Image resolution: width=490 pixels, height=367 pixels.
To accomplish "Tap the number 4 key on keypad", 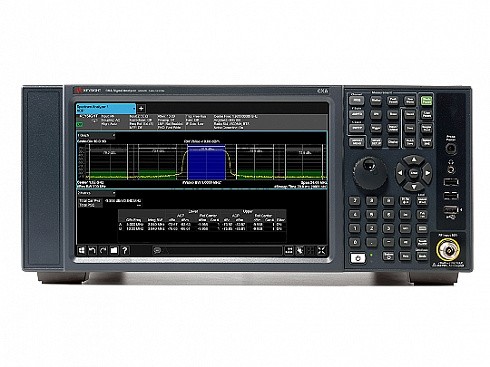I will [x=355, y=215].
